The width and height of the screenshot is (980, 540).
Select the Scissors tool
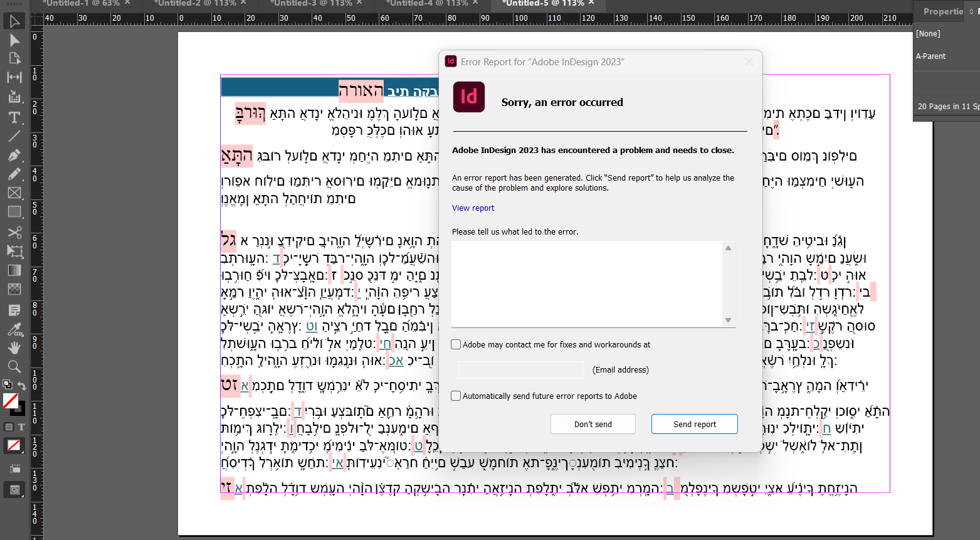[x=15, y=233]
